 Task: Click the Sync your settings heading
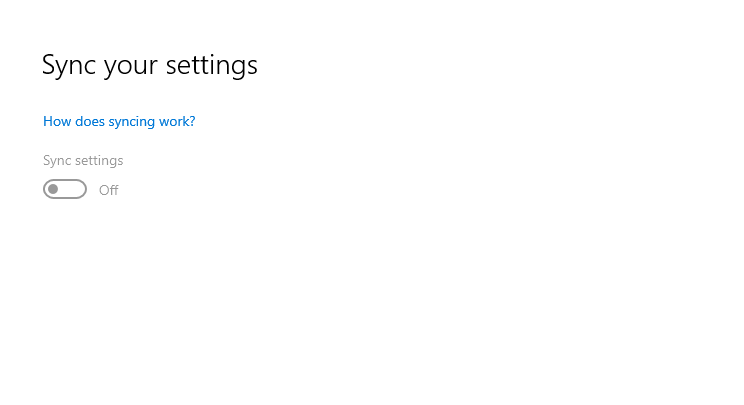[x=150, y=65]
